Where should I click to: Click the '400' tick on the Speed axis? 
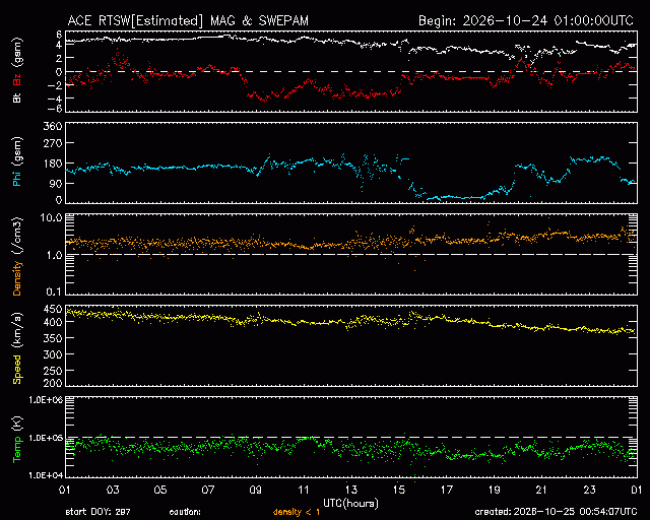tap(53, 322)
